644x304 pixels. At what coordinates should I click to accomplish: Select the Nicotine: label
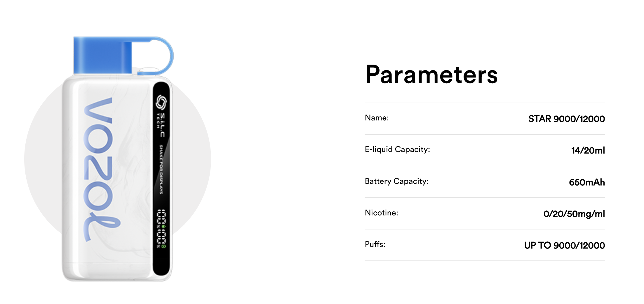point(382,213)
